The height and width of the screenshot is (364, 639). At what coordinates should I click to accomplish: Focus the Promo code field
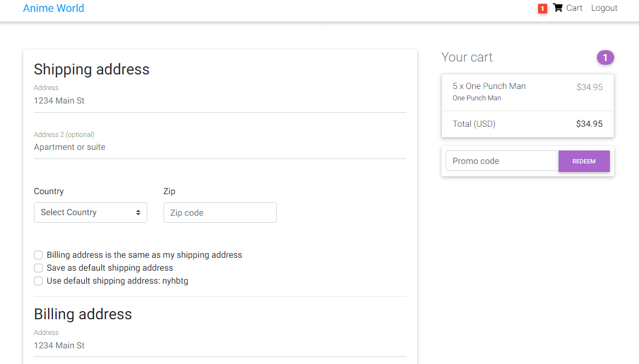pyautogui.click(x=502, y=161)
